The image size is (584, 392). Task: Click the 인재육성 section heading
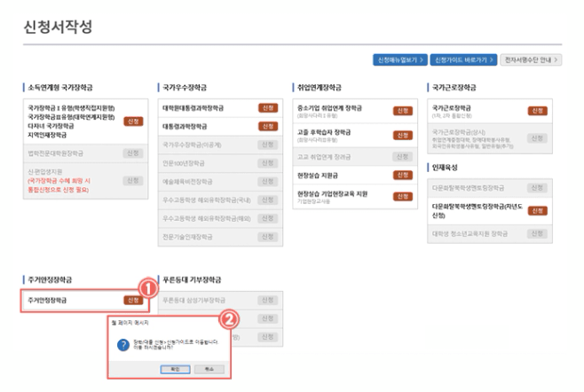445,168
